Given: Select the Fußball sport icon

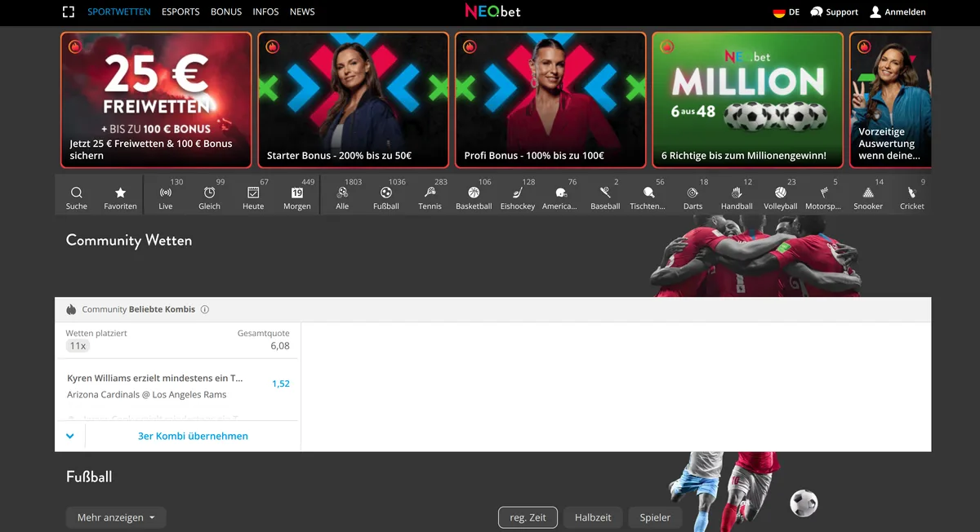Looking at the screenshot, I should pos(386,193).
